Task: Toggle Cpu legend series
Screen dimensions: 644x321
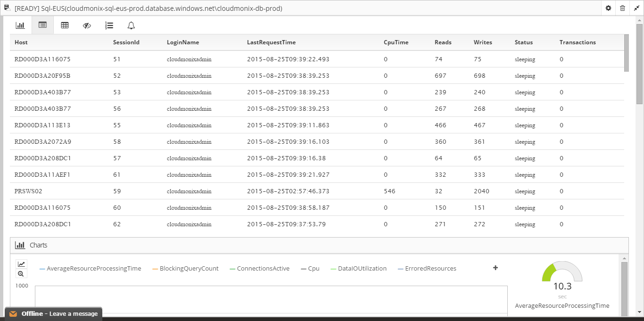Action: pos(310,269)
